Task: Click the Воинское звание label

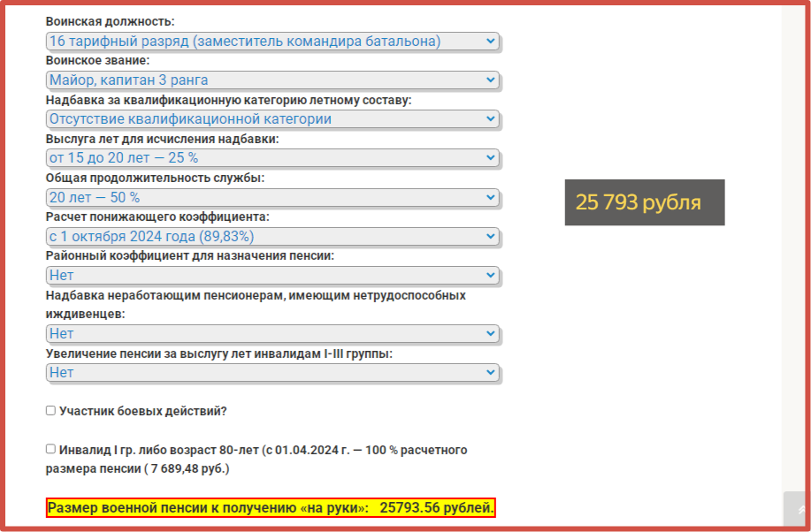Action: tap(98, 60)
